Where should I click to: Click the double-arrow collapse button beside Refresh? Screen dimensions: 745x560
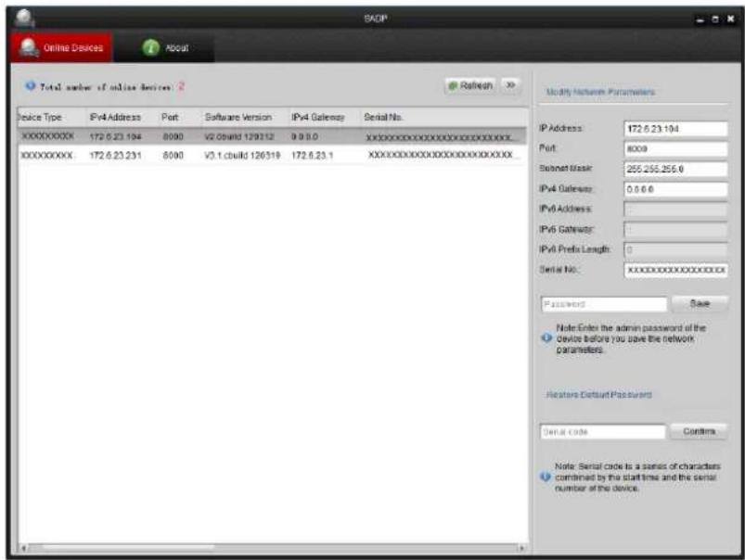pyautogui.click(x=510, y=85)
